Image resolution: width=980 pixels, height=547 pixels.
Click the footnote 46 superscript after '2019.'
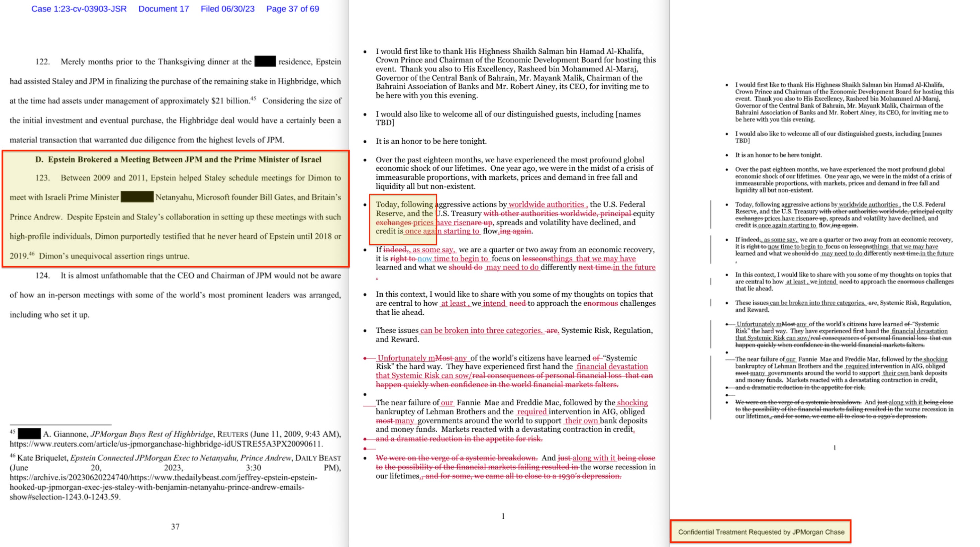click(x=31, y=253)
